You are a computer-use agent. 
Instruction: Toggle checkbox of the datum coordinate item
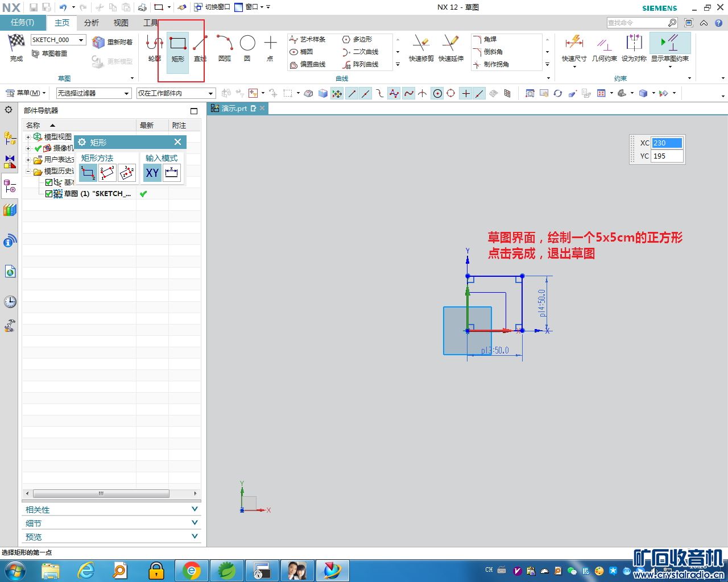click(49, 182)
